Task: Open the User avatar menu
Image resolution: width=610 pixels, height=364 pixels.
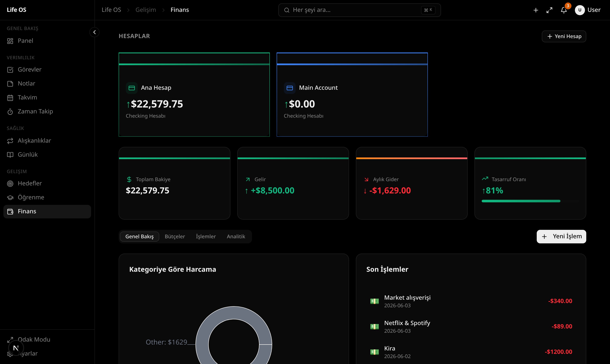Action: point(588,10)
